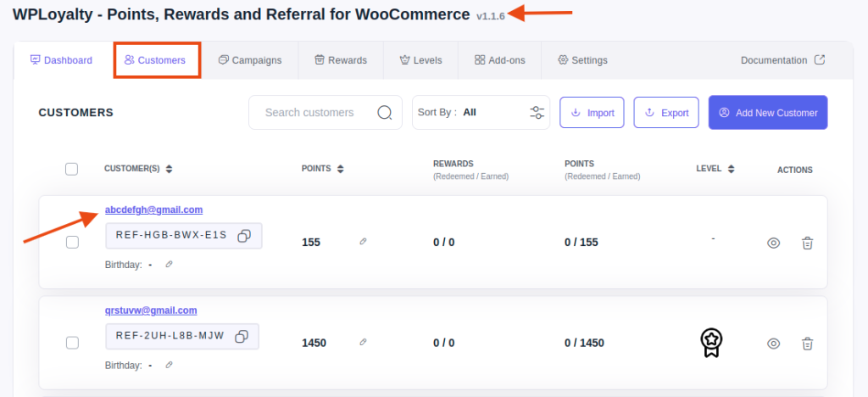
Task: Edit the 155 points pencil icon
Action: click(x=363, y=242)
